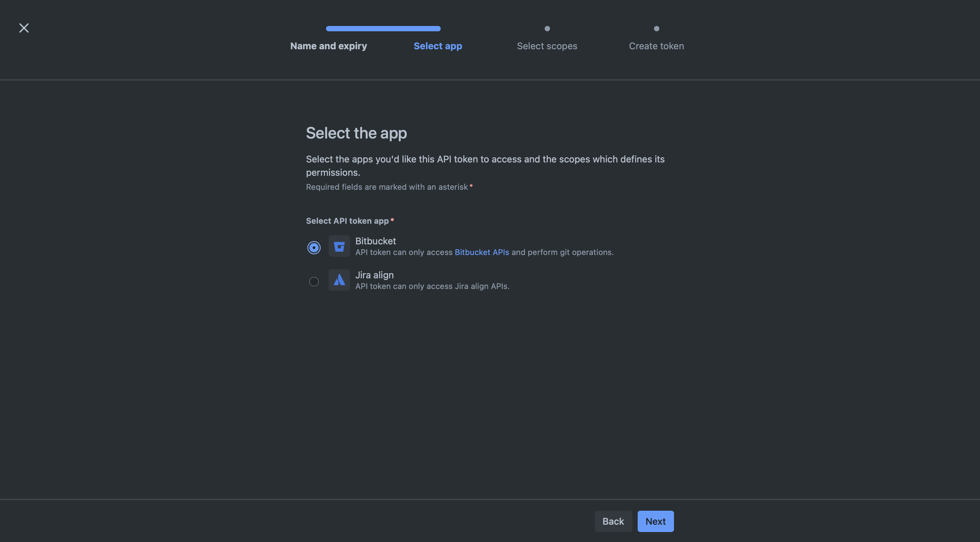Click the Select scopes step dot
Image resolution: width=980 pixels, height=542 pixels.
[x=547, y=29]
